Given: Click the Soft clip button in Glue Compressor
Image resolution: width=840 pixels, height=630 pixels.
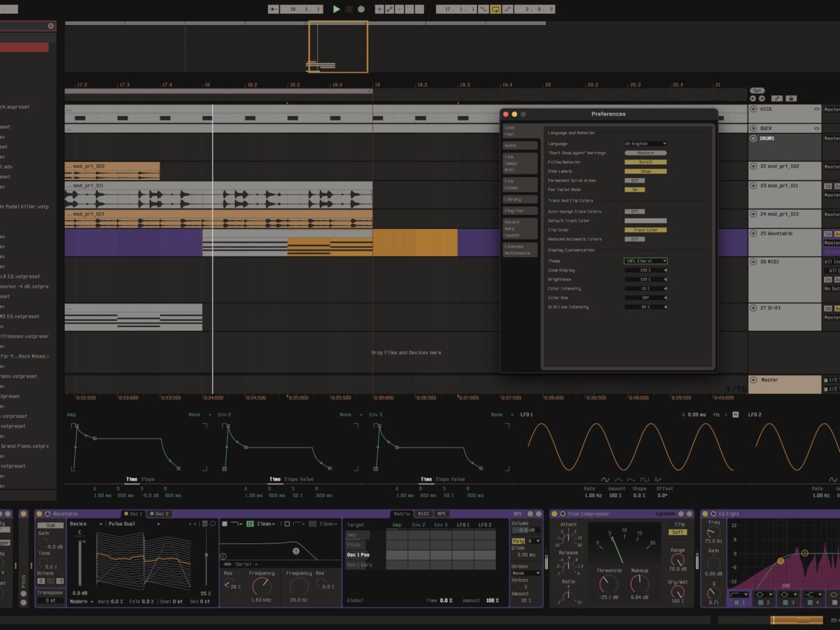Looking at the screenshot, I should pos(678,532).
